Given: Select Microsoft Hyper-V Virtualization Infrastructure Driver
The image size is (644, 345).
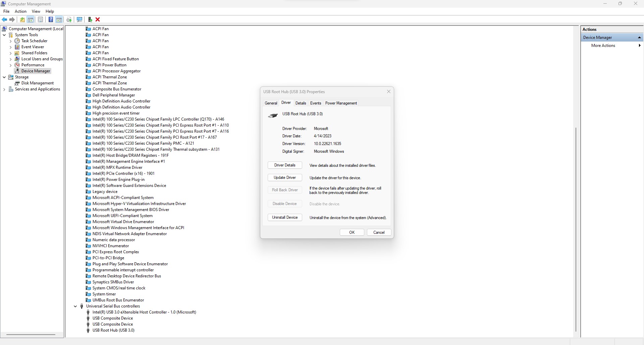Looking at the screenshot, I should pyautogui.click(x=139, y=204).
